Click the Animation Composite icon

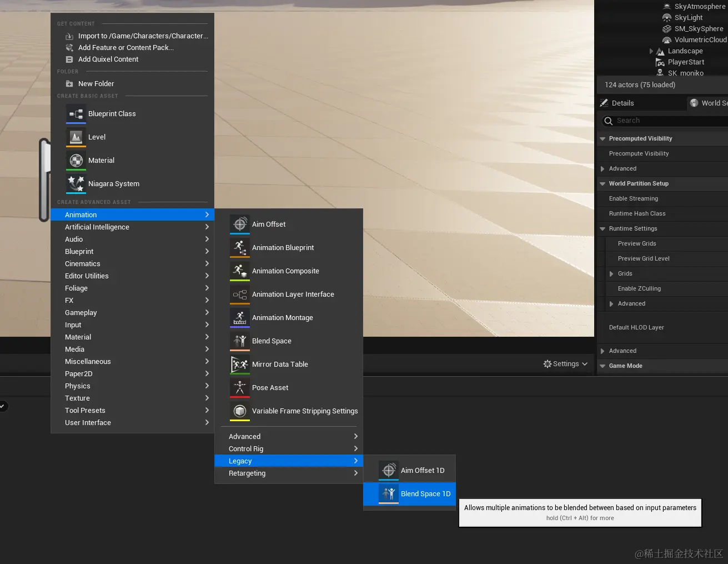point(240,271)
